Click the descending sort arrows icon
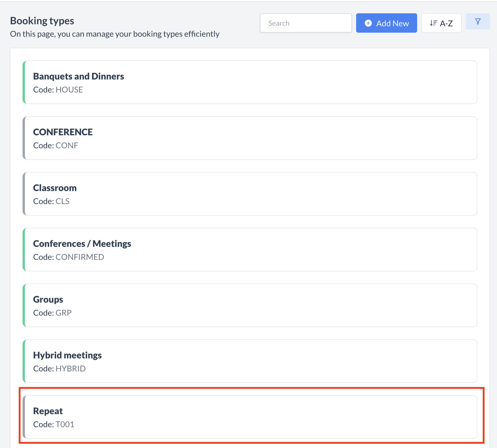Viewport: 497px width, 448px height. tap(433, 23)
